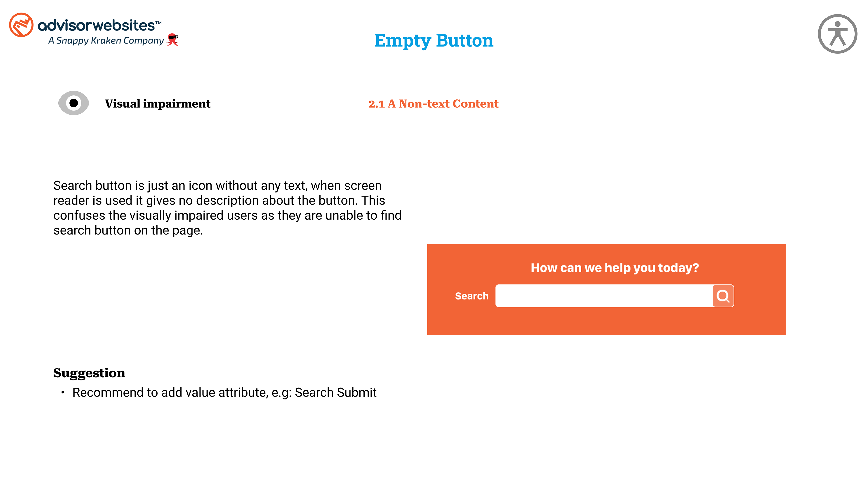Select "How can we help you today?" heading

coord(615,268)
